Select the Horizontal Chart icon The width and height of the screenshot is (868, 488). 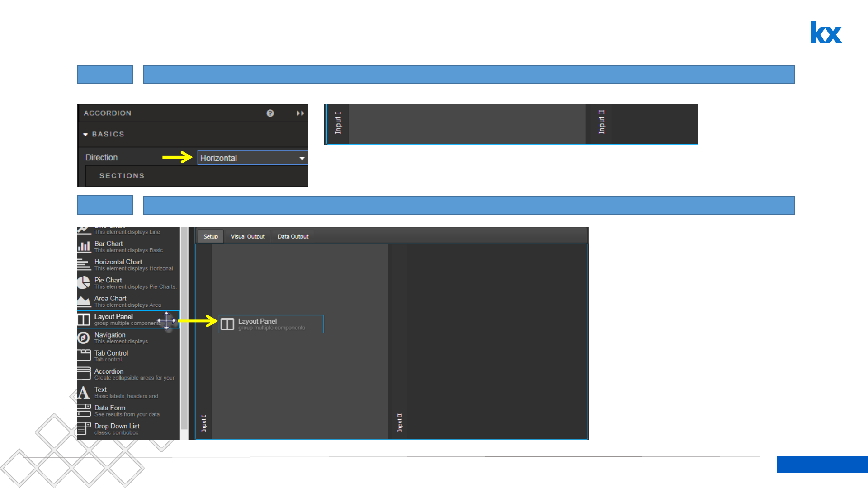[84, 264]
